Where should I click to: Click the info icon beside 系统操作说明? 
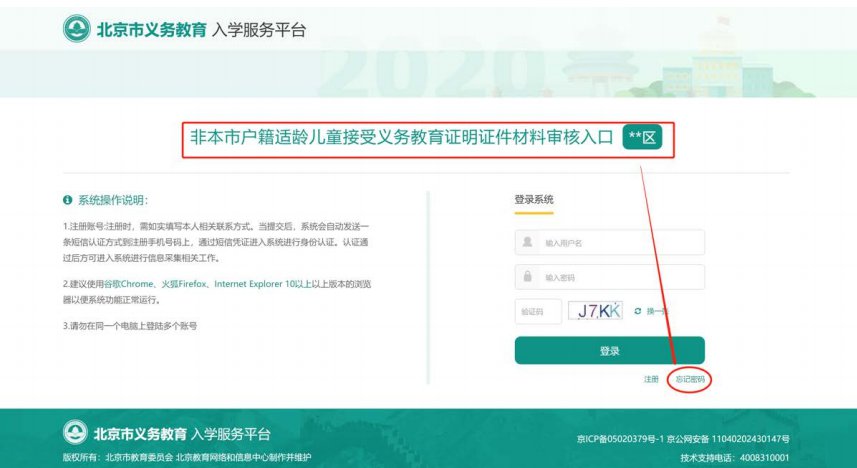click(x=67, y=200)
